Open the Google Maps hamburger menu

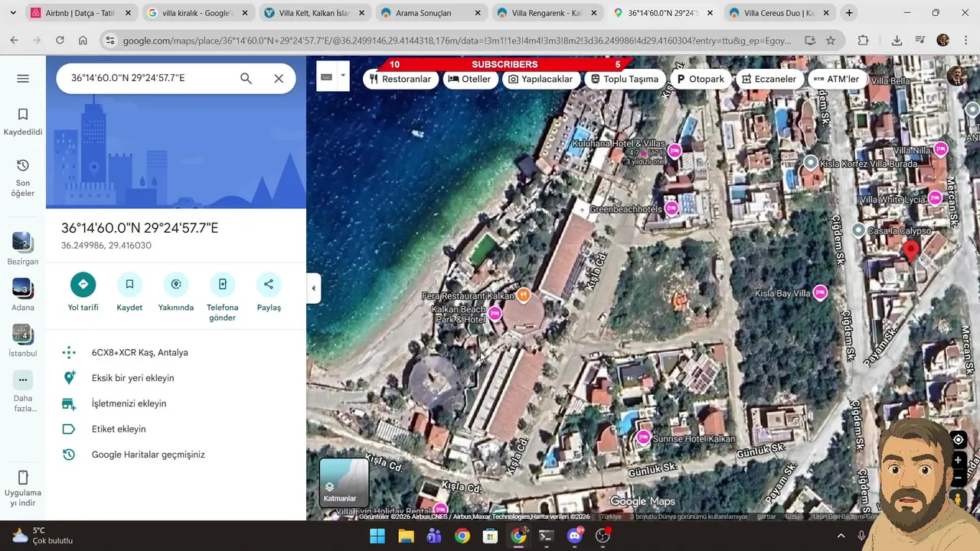coord(23,78)
